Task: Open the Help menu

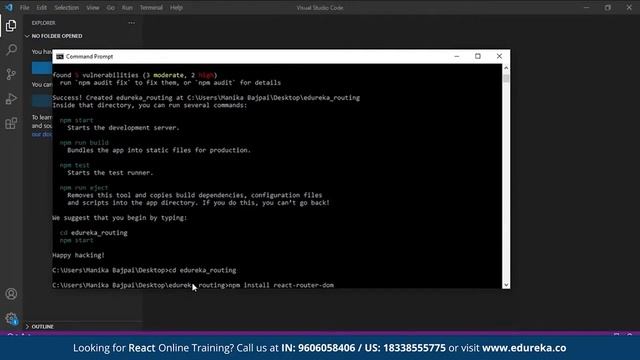Action: click(176, 8)
